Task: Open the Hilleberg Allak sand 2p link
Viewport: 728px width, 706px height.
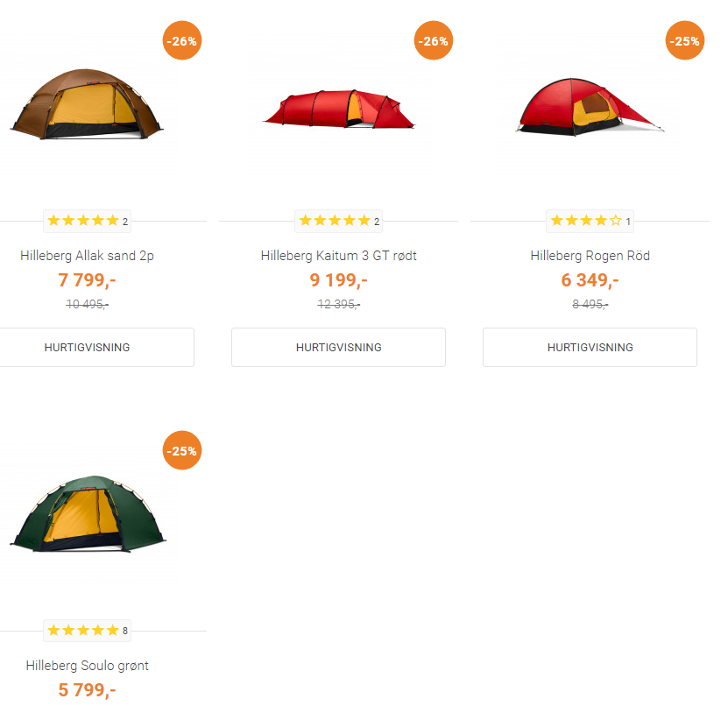Action: tap(87, 256)
